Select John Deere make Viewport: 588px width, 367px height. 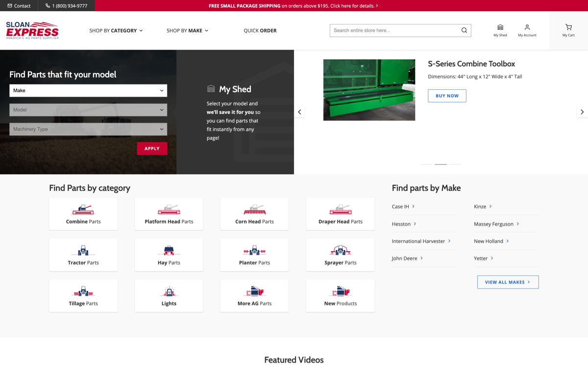(407, 258)
